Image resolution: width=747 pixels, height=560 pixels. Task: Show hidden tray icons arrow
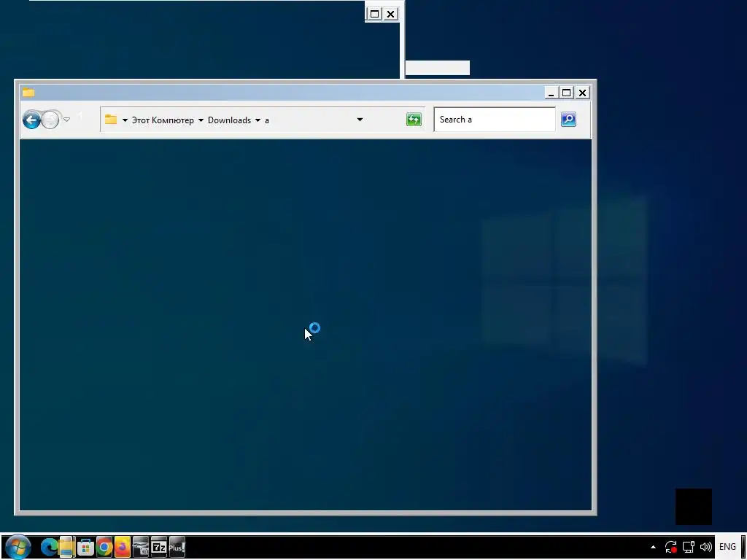[x=653, y=547]
